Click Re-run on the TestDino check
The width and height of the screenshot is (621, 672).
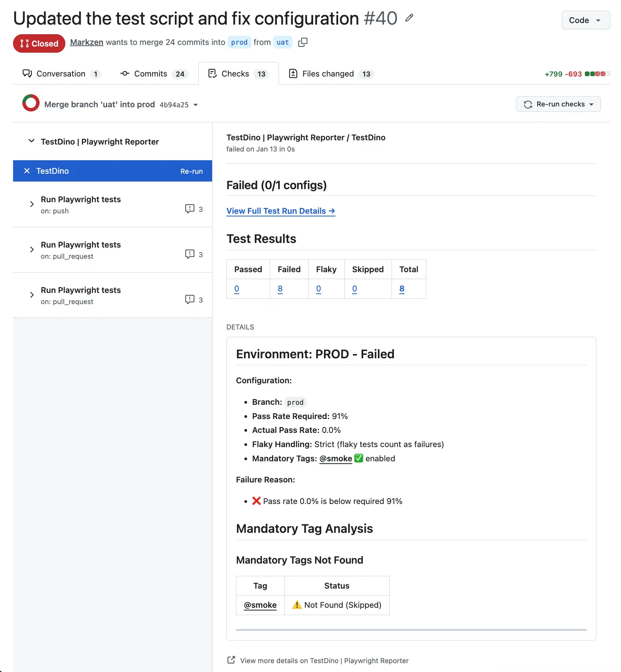(191, 171)
